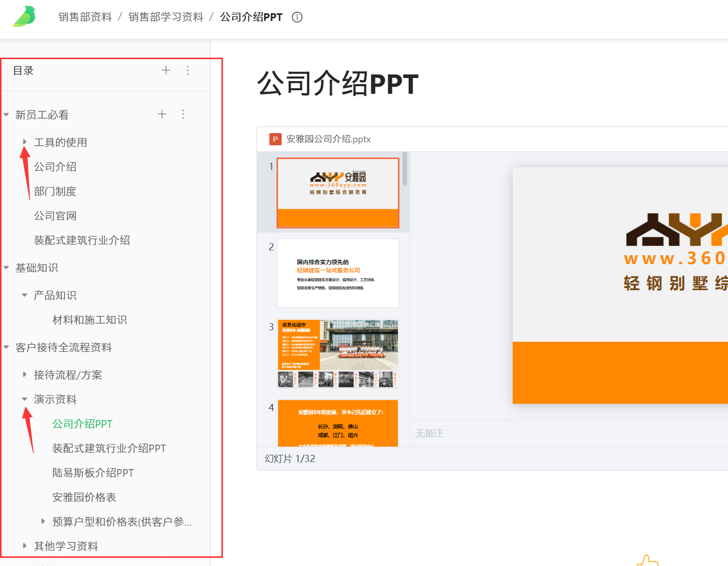Collapse the 产品知识 node
The height and width of the screenshot is (566, 728).
24,295
